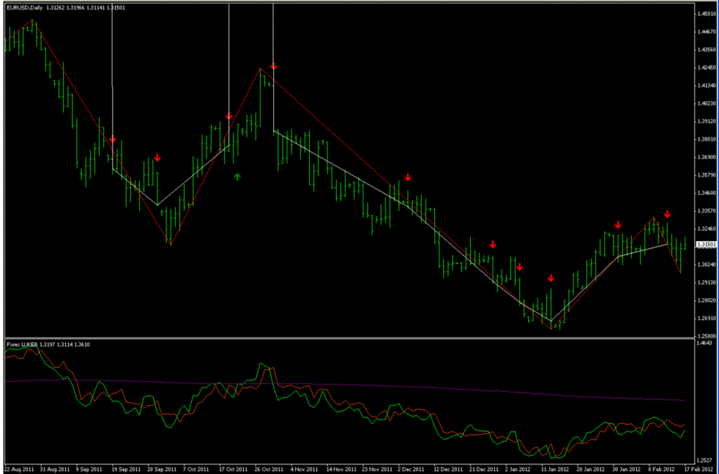This screenshot has height=474, width=719.
Task: Click the red arrow signal near 2 Dec 2011
Action: pos(408,177)
